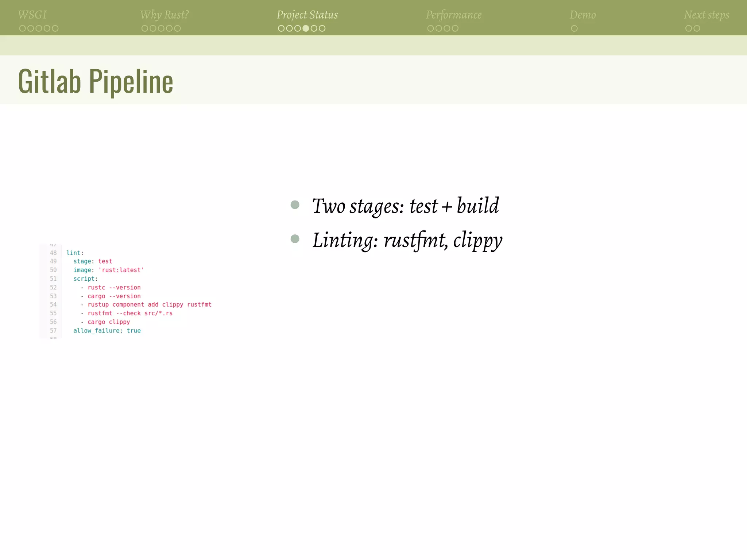Select second slide dot under Next steps
The height and width of the screenshot is (560, 747).
(x=697, y=28)
